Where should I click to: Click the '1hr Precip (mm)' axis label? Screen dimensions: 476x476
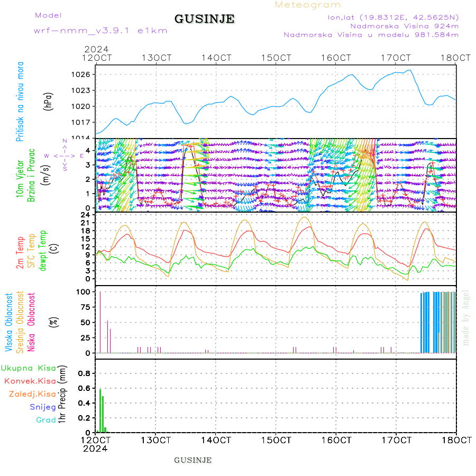pos(62,394)
